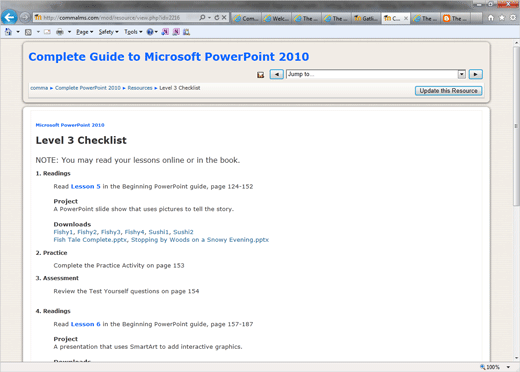520x372 pixels.
Task: Open the Page menu
Action: pyautogui.click(x=85, y=32)
